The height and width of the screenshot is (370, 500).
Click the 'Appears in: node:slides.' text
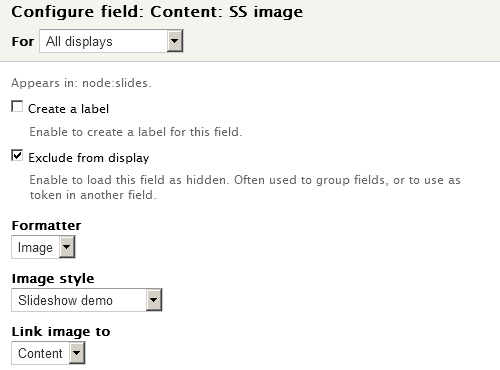coord(81,83)
